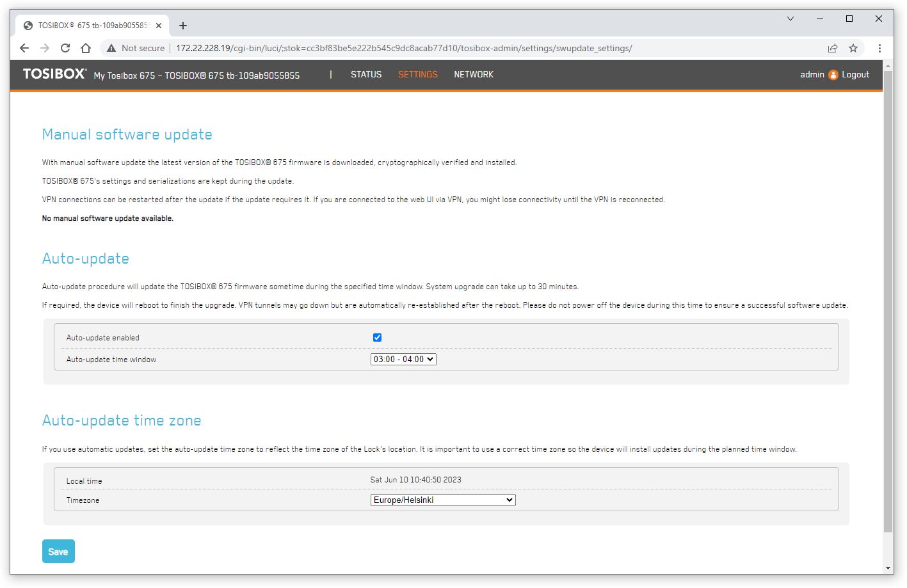Open the share page icon
Screen dimensions: 907x588
pos(832,48)
